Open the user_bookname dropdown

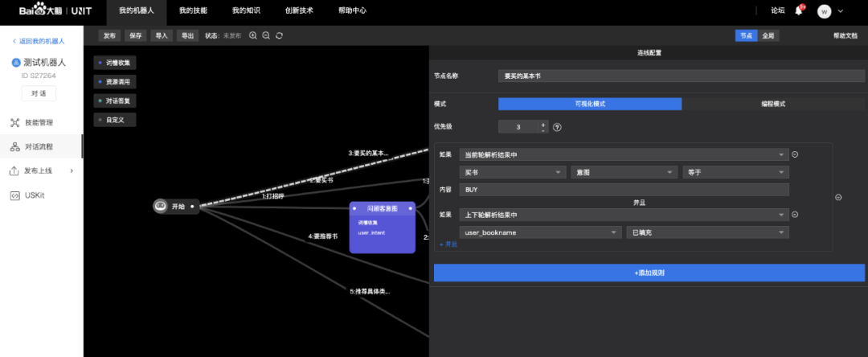[x=540, y=232]
